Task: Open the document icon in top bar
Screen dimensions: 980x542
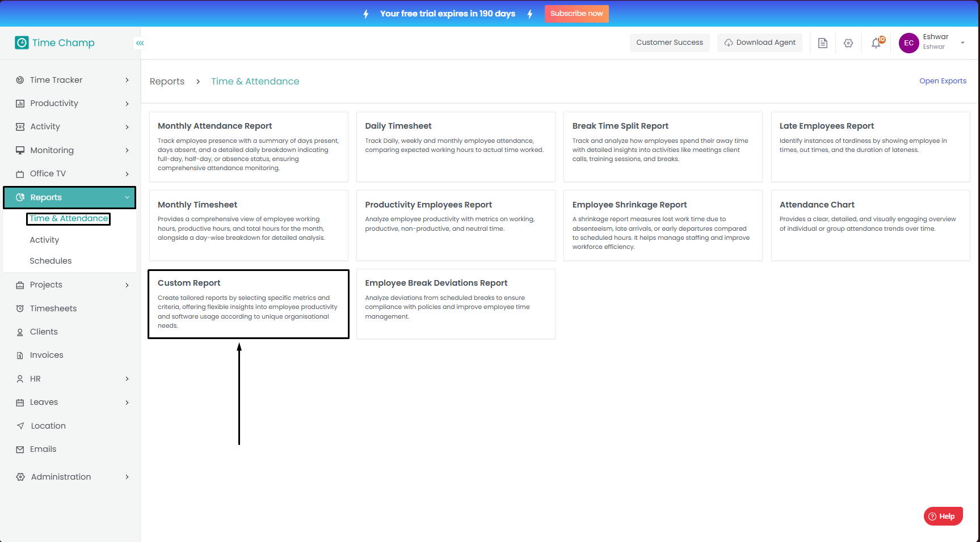Action: pyautogui.click(x=822, y=43)
